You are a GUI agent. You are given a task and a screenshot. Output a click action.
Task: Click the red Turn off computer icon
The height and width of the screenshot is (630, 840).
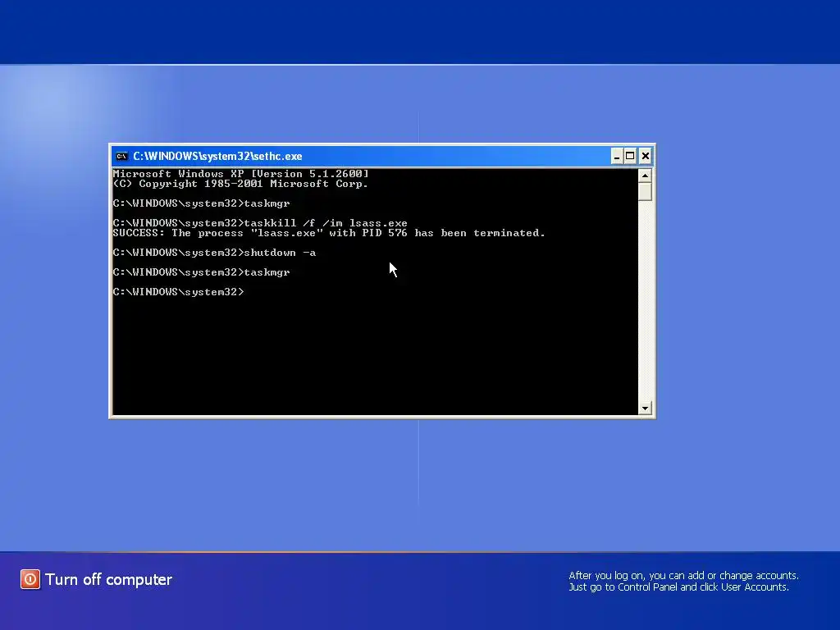[x=30, y=579]
